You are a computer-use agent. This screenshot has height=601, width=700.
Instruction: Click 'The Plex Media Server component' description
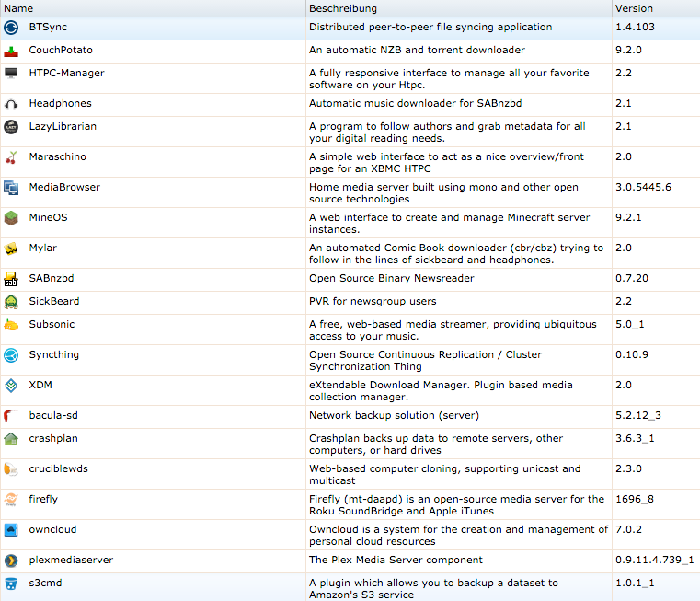tap(396, 561)
